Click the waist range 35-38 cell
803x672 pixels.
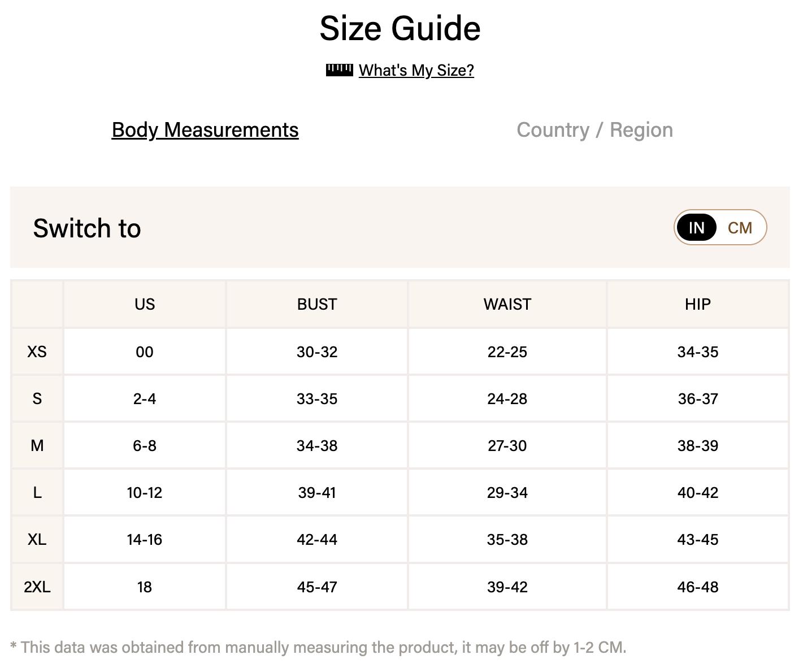tap(506, 539)
